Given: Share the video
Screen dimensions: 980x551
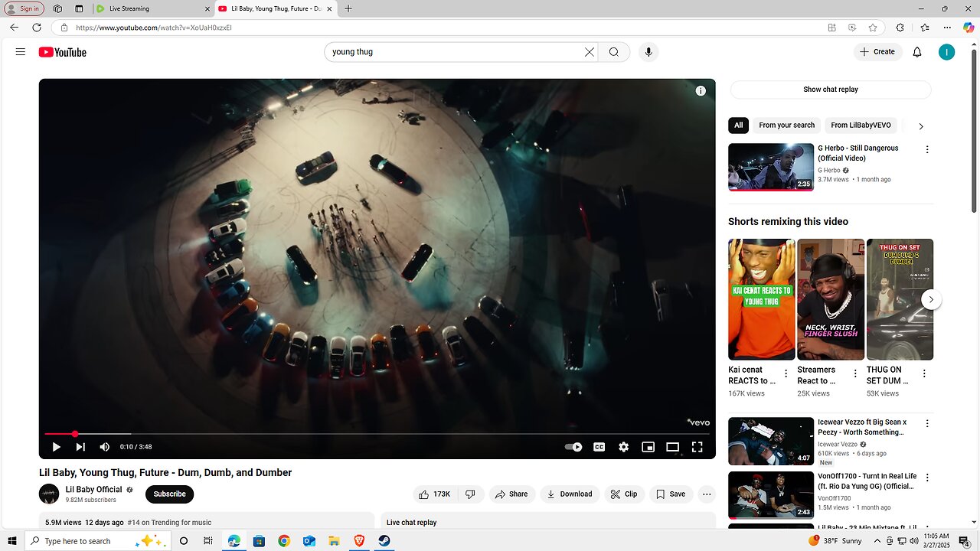Looking at the screenshot, I should coord(511,494).
